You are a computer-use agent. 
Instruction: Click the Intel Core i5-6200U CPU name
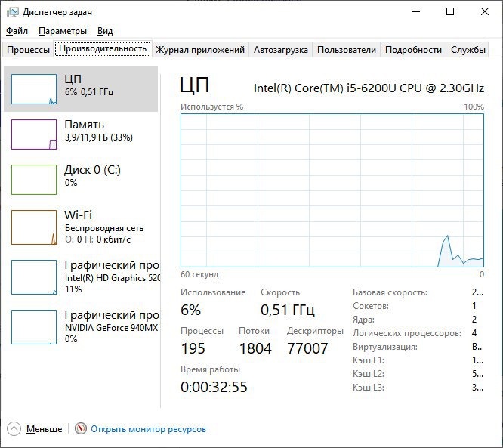[x=369, y=88]
